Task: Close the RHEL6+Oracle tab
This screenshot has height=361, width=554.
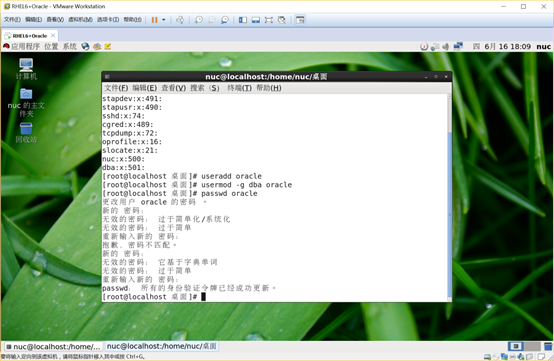Action: tap(53, 36)
